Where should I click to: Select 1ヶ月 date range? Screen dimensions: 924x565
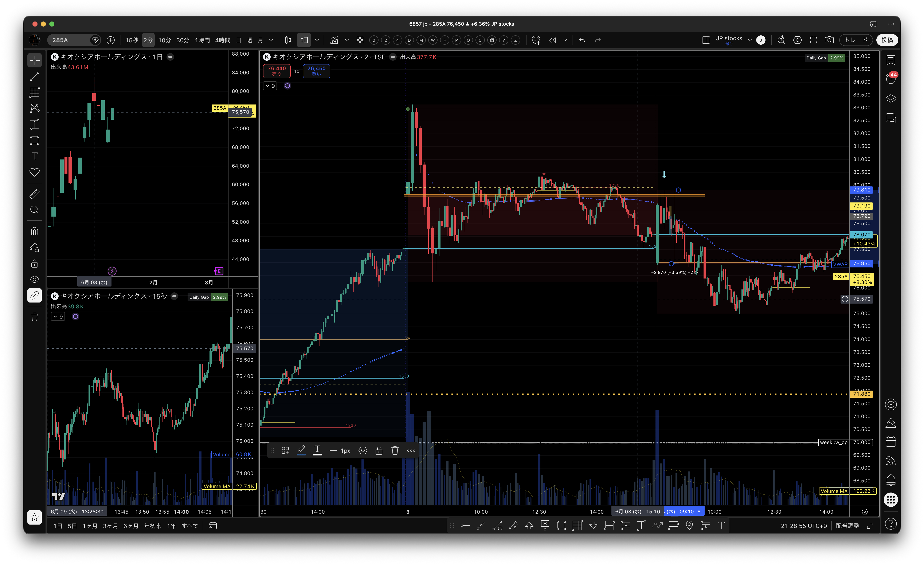tap(90, 526)
